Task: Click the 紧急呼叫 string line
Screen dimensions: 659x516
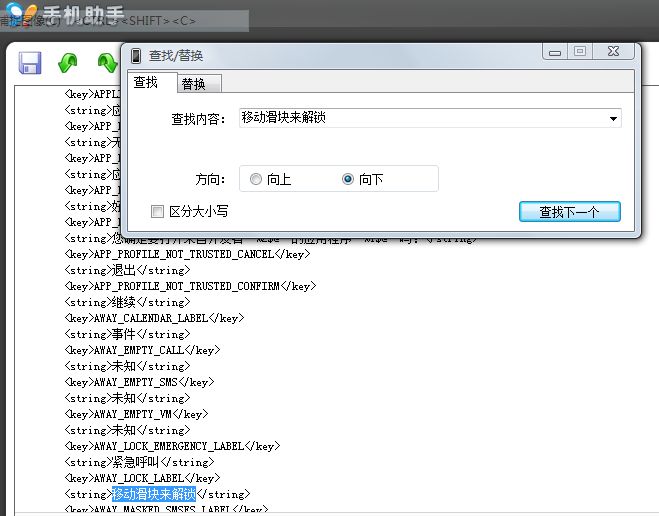Action: [x=140, y=462]
